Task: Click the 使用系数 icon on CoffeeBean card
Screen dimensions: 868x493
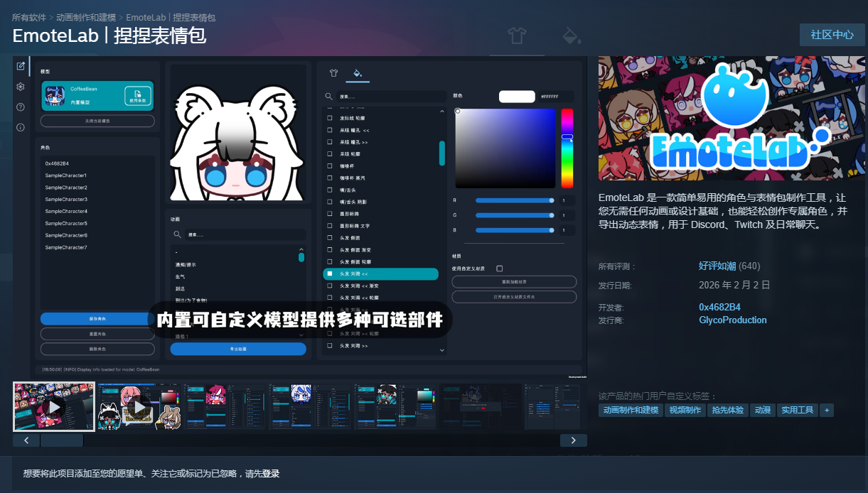Action: click(138, 96)
